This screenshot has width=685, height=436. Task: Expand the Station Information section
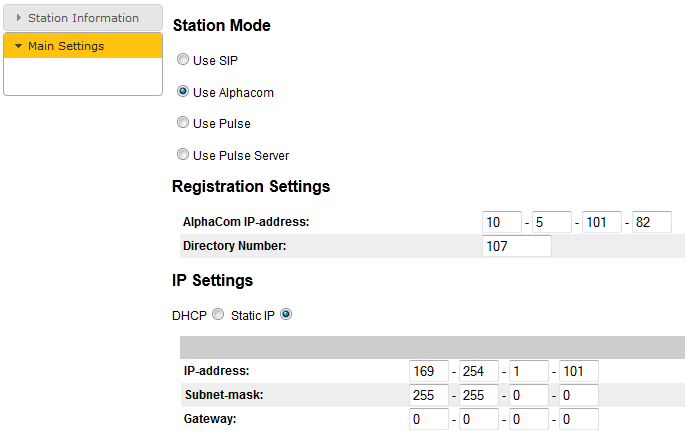(x=82, y=18)
